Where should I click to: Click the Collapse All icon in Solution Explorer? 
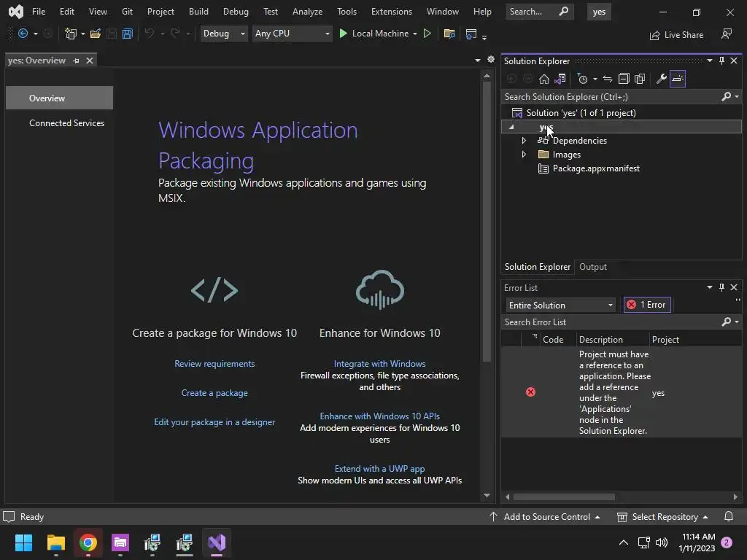click(x=624, y=79)
